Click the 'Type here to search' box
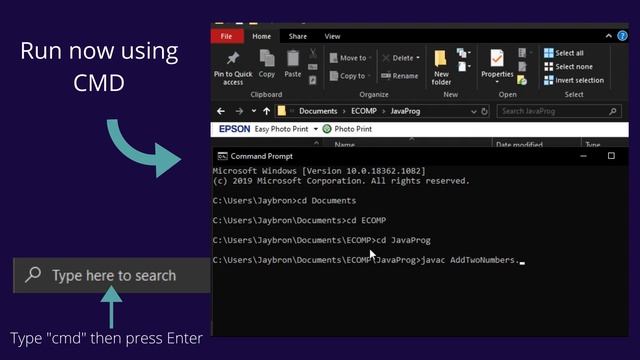This screenshot has height=360, width=640. (x=112, y=275)
